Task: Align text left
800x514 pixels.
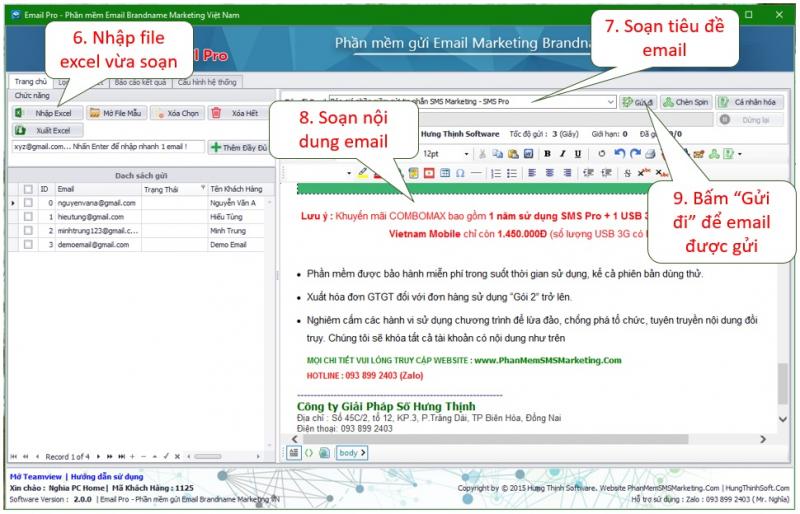Action: 532,173
